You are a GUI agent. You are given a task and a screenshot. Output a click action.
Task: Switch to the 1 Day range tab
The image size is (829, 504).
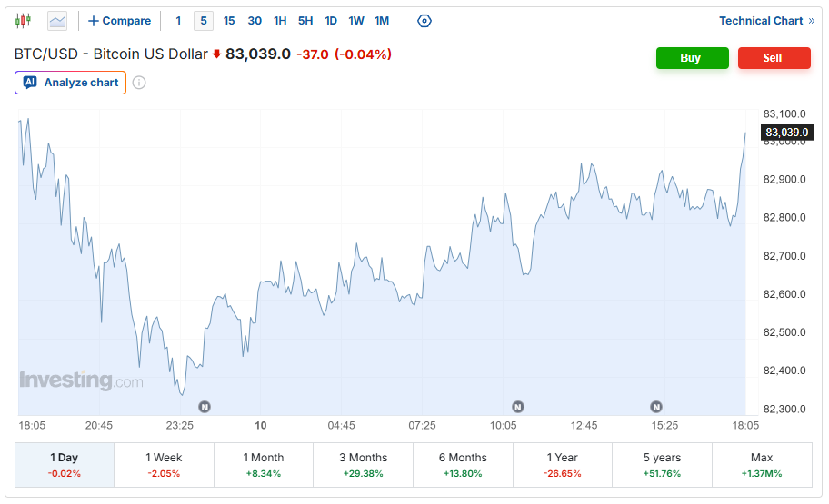(x=65, y=465)
